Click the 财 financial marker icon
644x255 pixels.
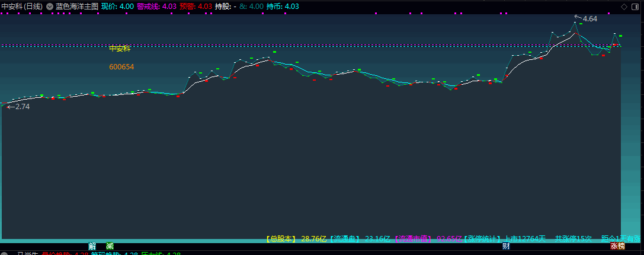click(x=506, y=246)
